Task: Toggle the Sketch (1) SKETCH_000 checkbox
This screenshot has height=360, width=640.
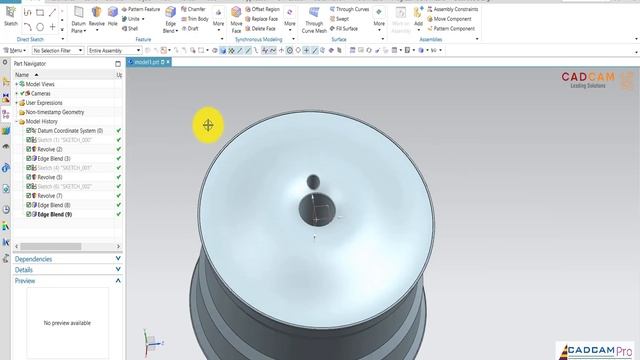Action: pyautogui.click(x=29, y=140)
